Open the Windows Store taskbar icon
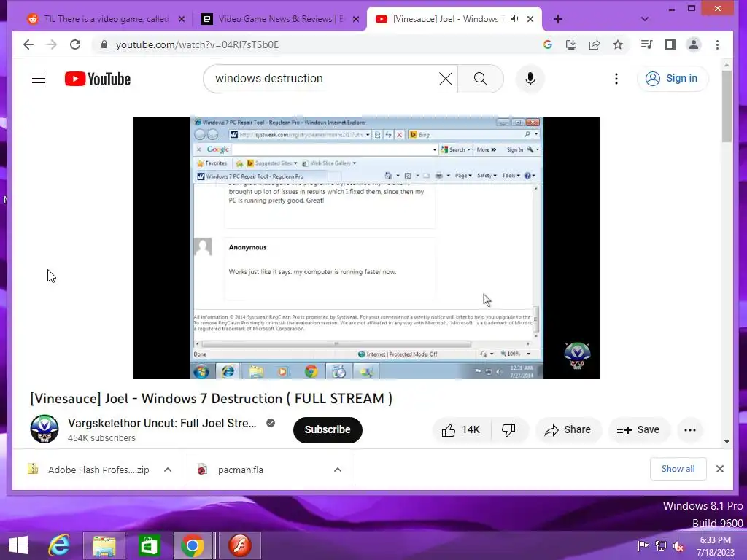747x560 pixels. pyautogui.click(x=149, y=545)
